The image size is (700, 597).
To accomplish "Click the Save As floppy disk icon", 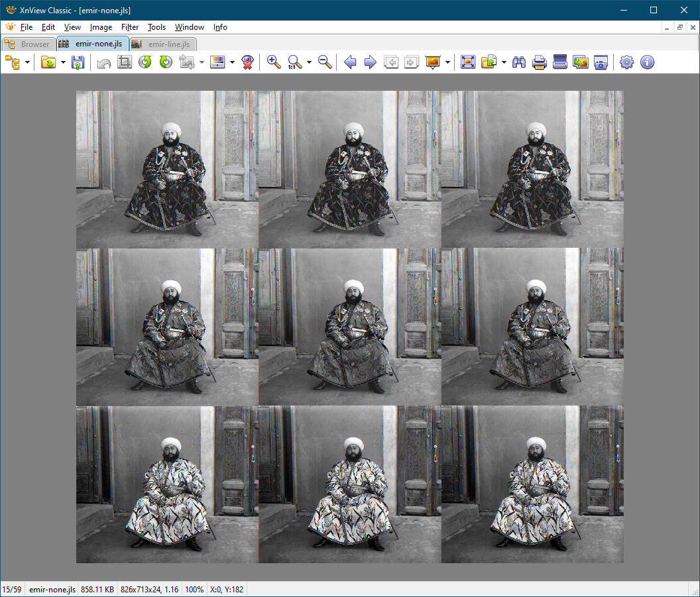I will [78, 62].
